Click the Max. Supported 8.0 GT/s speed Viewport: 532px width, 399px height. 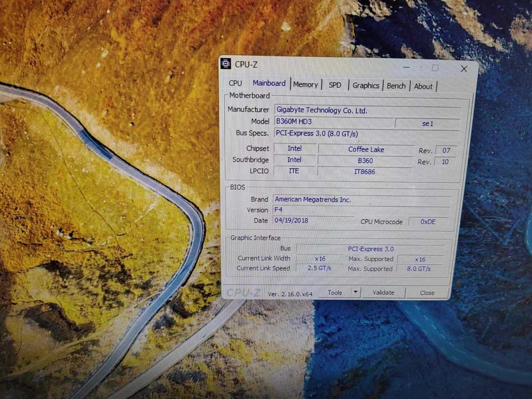pos(419,268)
